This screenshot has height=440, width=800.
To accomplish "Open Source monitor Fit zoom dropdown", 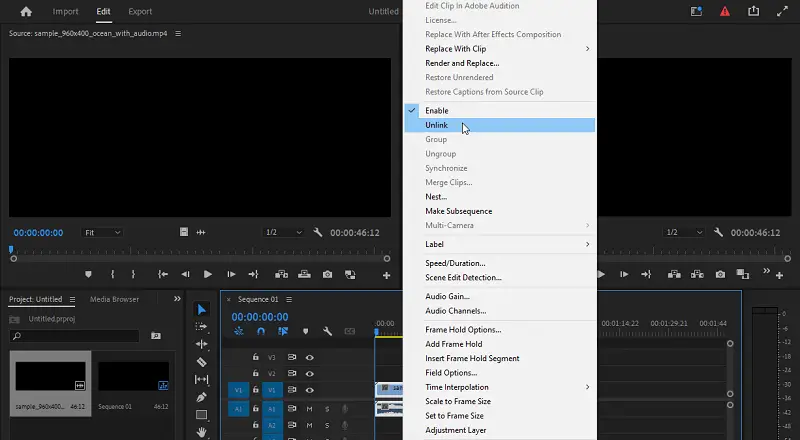I will pos(102,232).
